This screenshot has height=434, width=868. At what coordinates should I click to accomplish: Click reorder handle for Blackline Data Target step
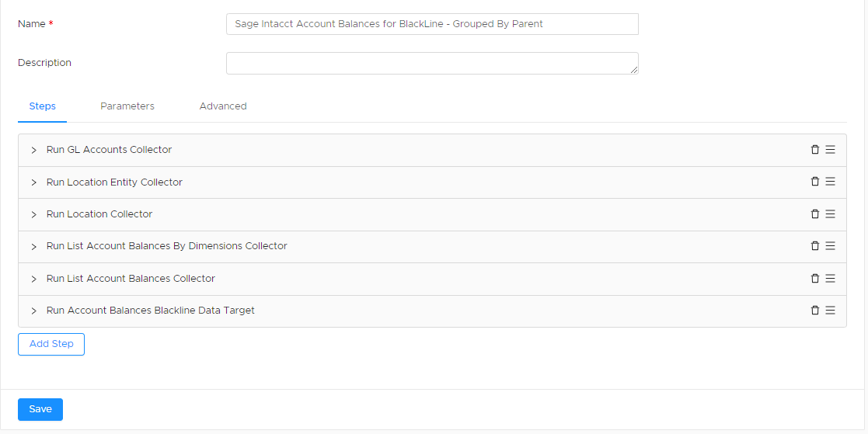point(830,311)
